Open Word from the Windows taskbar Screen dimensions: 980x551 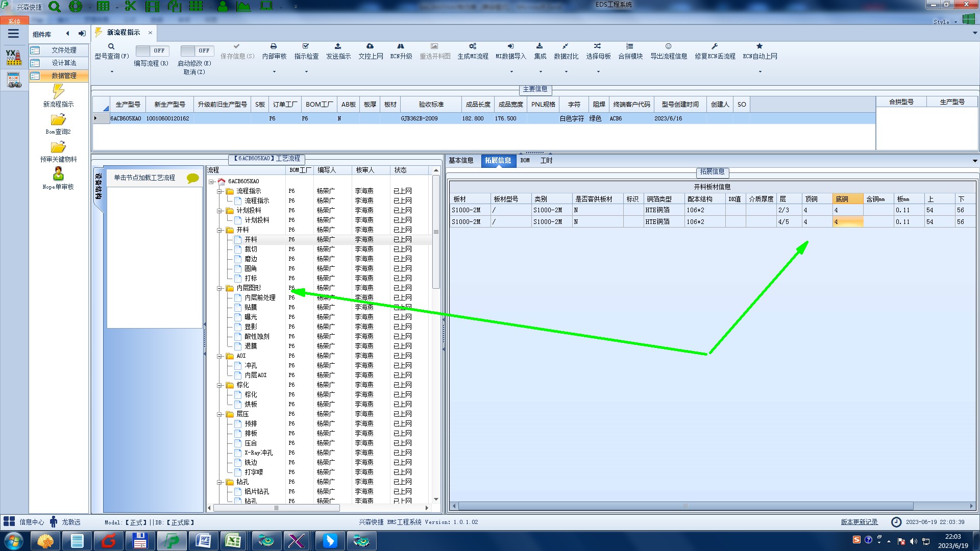coord(203,541)
